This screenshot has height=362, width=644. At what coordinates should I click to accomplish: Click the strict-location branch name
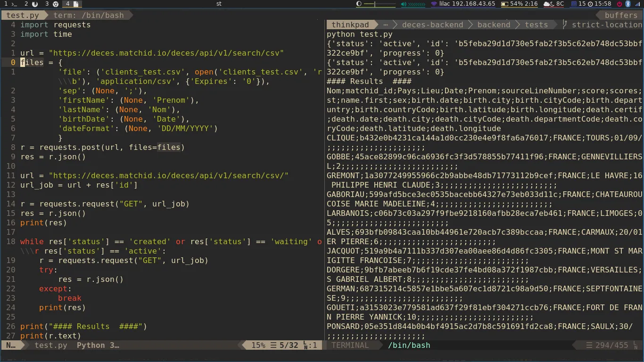(x=607, y=25)
